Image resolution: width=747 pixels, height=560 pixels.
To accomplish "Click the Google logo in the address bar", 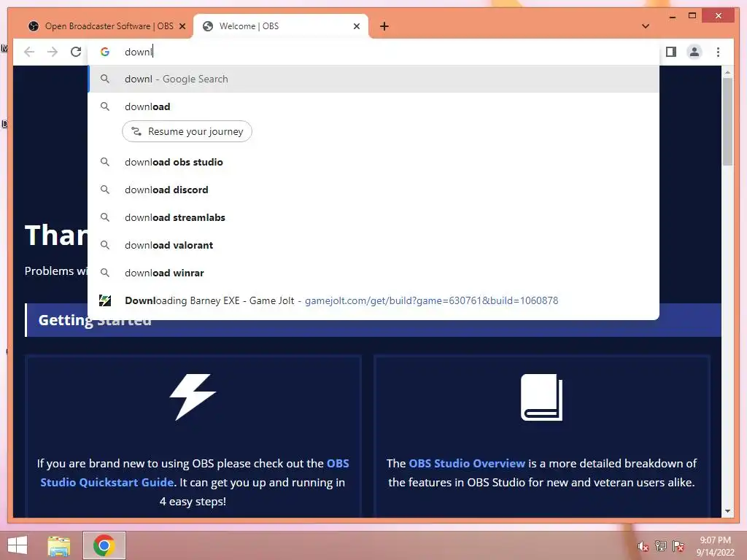I will [105, 52].
